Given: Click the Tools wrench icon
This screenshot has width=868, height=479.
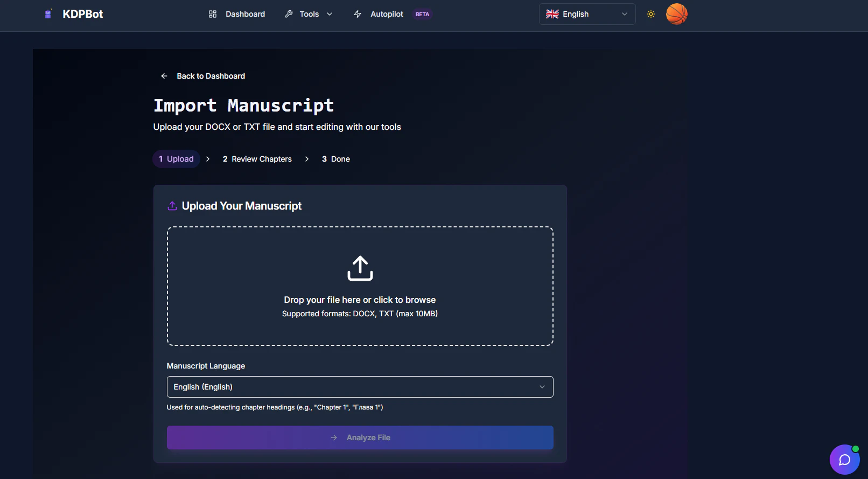Looking at the screenshot, I should click(x=289, y=14).
